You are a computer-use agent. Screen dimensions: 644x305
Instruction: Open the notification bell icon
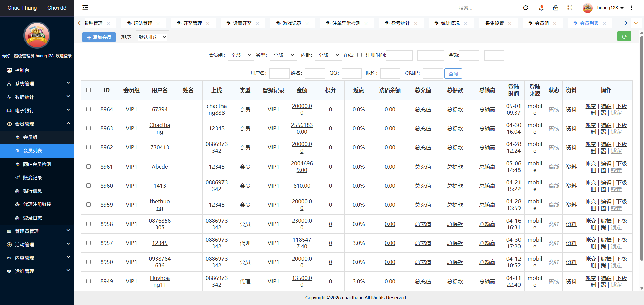(x=541, y=8)
